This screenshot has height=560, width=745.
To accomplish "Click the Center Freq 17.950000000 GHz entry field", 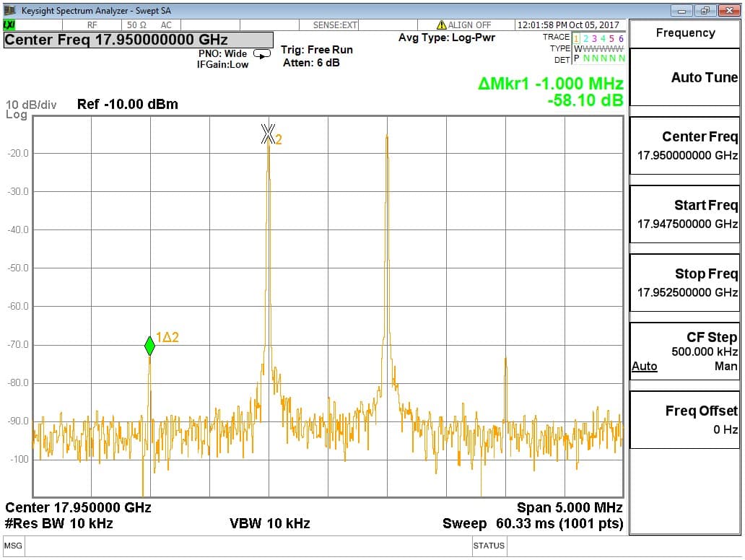I will click(139, 40).
